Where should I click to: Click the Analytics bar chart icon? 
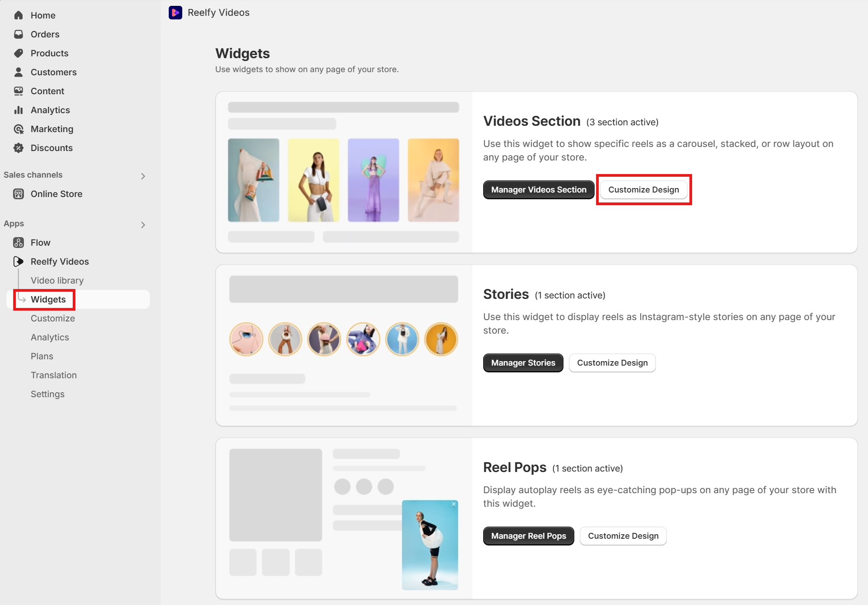tap(18, 110)
